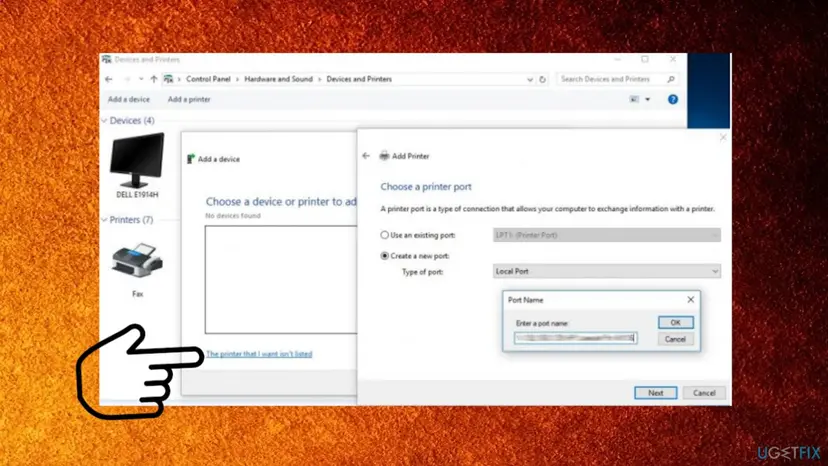Open the view options icon

(634, 99)
